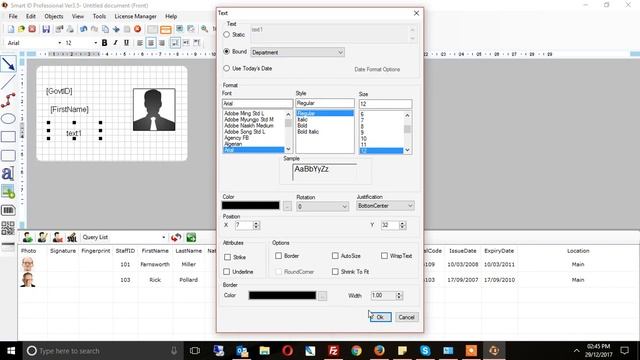Image resolution: width=640 pixels, height=360 pixels.
Task: Click the red refresh records icon
Action: click(176, 237)
